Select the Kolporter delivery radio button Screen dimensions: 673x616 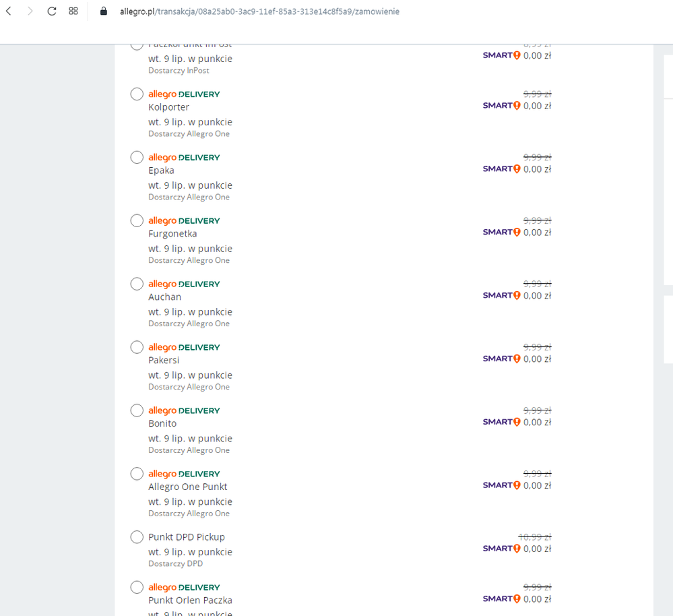click(x=137, y=94)
